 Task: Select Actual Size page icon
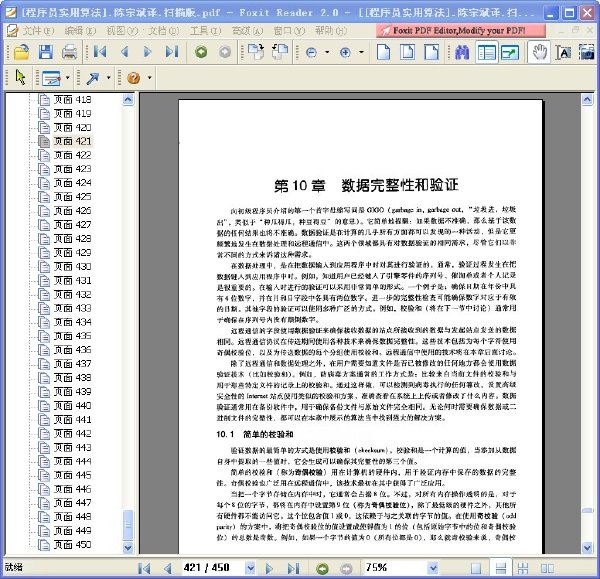[x=383, y=52]
